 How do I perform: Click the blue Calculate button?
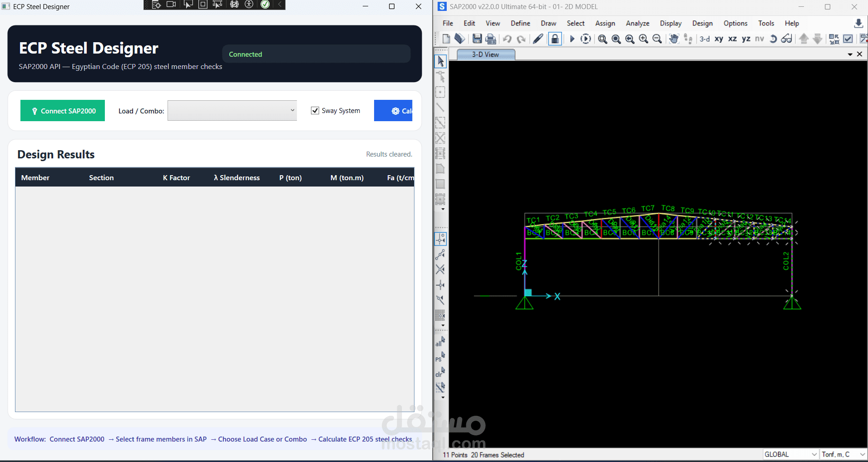point(393,111)
